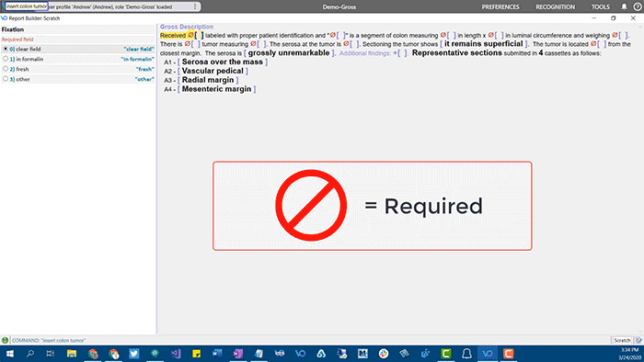Open the TOOLS menu

[x=601, y=7]
